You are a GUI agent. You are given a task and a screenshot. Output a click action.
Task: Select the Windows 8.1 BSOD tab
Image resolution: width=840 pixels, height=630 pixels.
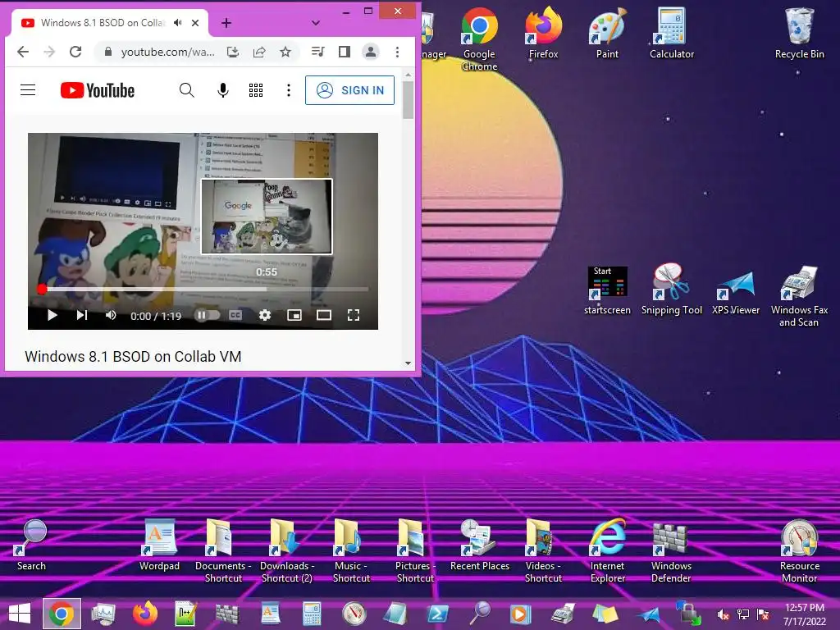pos(110,22)
